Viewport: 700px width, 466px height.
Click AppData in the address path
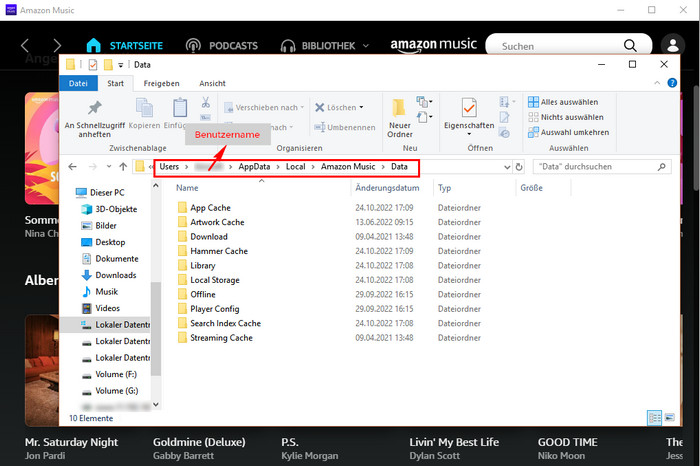(254, 166)
